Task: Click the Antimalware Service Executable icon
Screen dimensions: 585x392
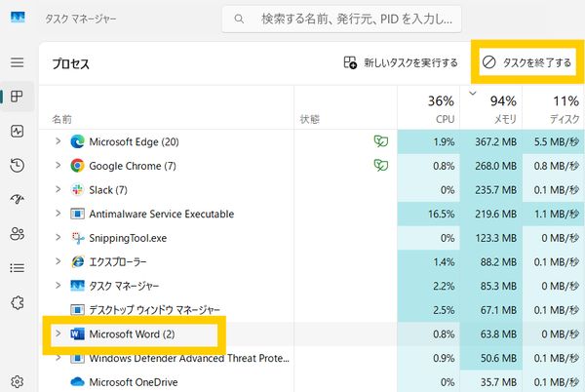Action: (77, 214)
